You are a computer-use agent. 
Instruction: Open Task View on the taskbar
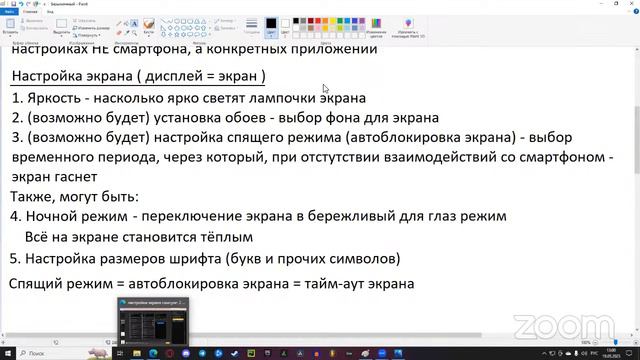point(120,353)
